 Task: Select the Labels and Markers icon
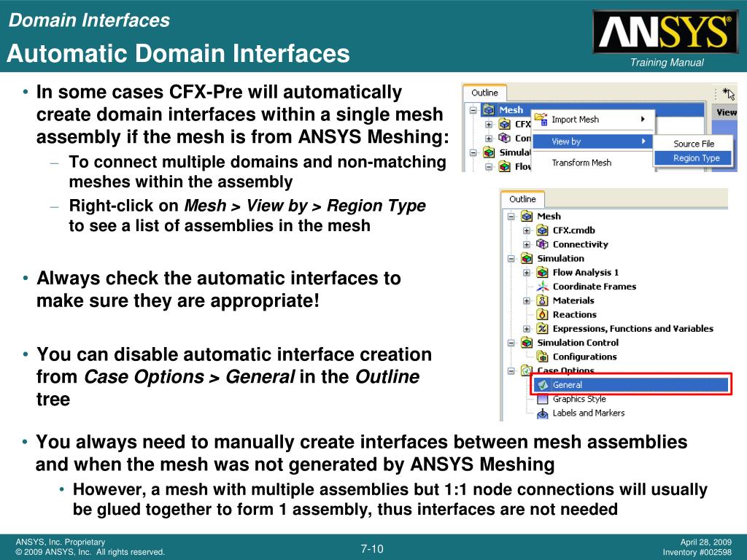542,413
